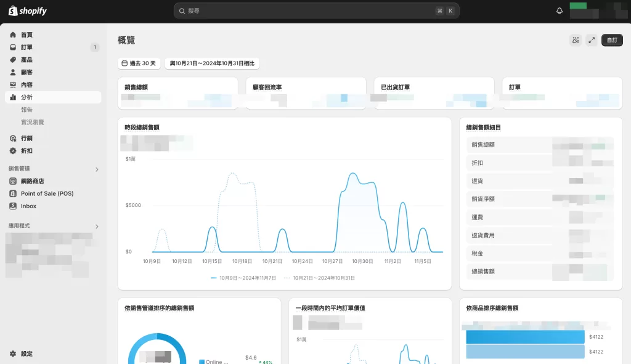The image size is (631, 364).
Task: Click the 折扣 row in breakdown
Action: click(541, 163)
